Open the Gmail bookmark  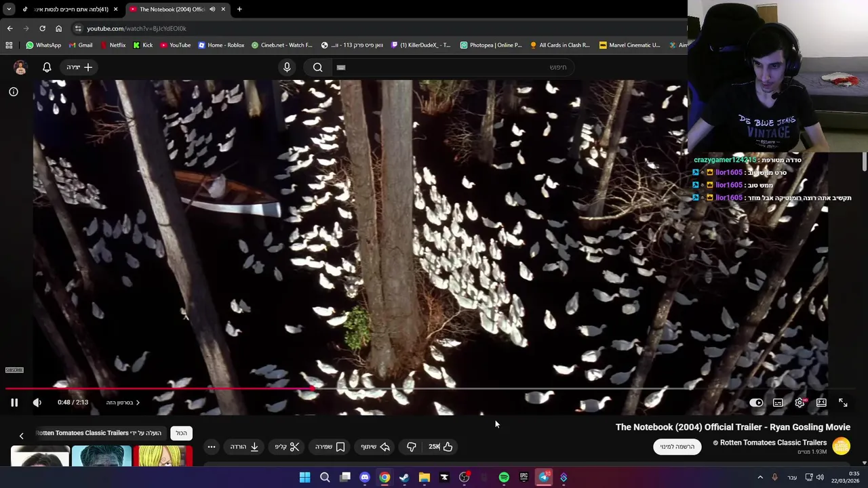click(80, 45)
